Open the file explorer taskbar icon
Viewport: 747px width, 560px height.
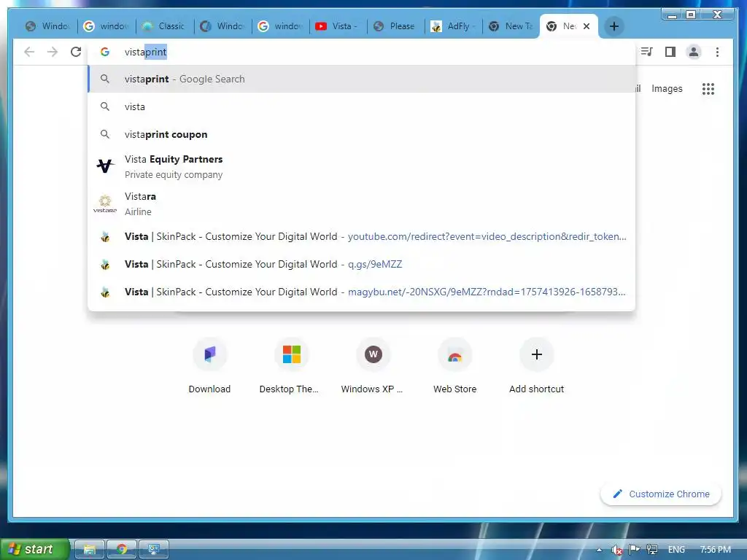(x=90, y=549)
